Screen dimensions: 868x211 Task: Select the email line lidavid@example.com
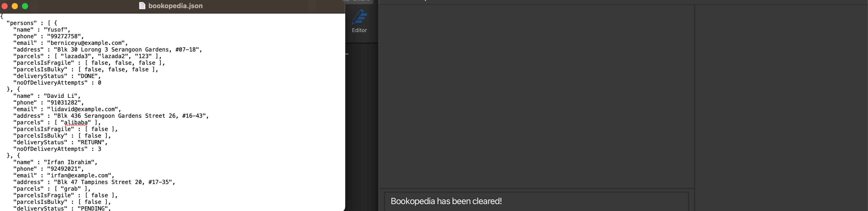[67, 109]
